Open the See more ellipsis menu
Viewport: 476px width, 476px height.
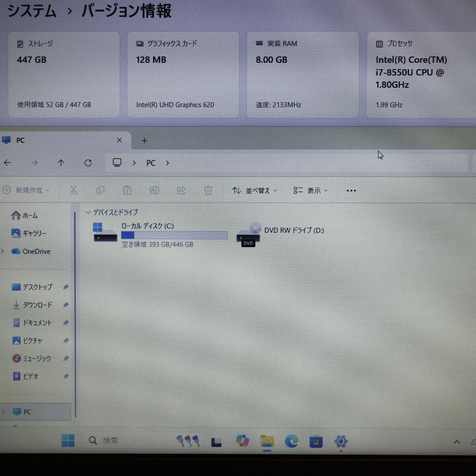tap(351, 190)
